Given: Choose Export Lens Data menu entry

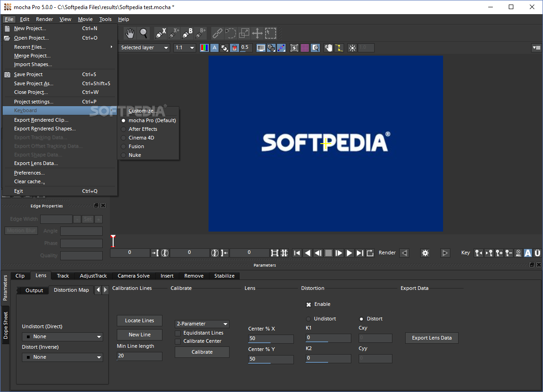Looking at the screenshot, I should point(60,163).
